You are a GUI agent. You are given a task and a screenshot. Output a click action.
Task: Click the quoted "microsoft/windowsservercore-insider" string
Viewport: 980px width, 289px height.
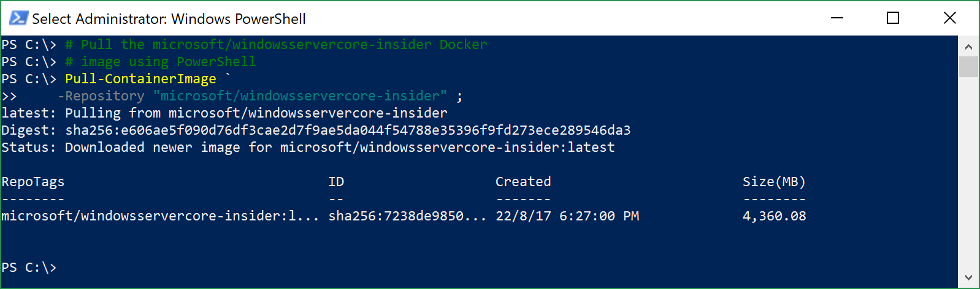pyautogui.click(x=301, y=96)
